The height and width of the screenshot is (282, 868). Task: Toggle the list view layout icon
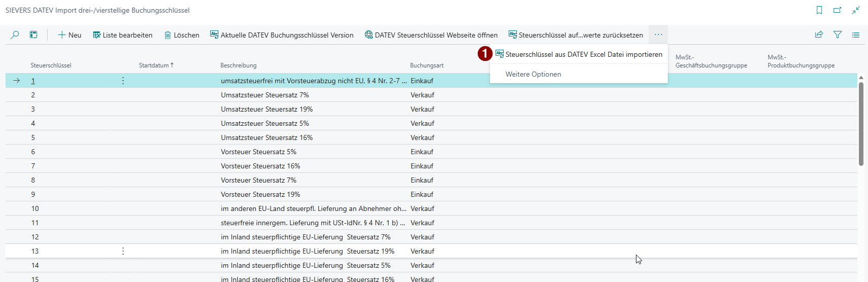(856, 35)
